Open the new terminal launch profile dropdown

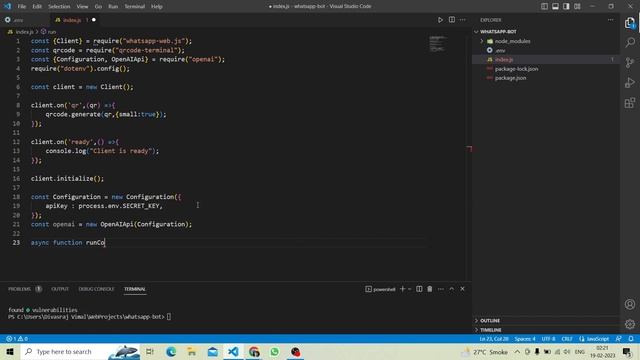coord(410,289)
